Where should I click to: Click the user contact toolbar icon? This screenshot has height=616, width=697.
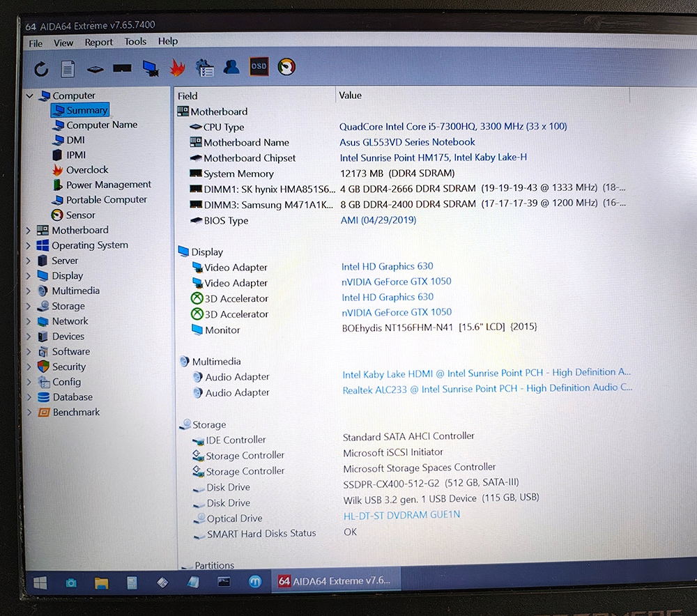[x=231, y=67]
